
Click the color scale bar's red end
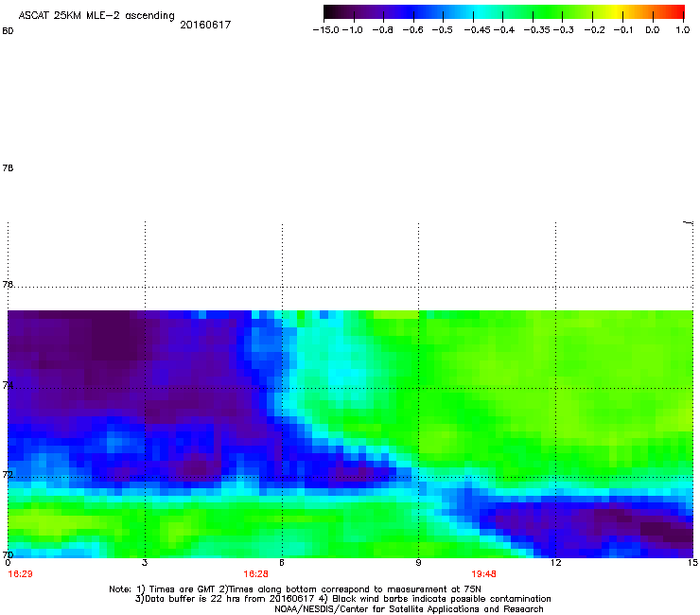click(x=680, y=11)
